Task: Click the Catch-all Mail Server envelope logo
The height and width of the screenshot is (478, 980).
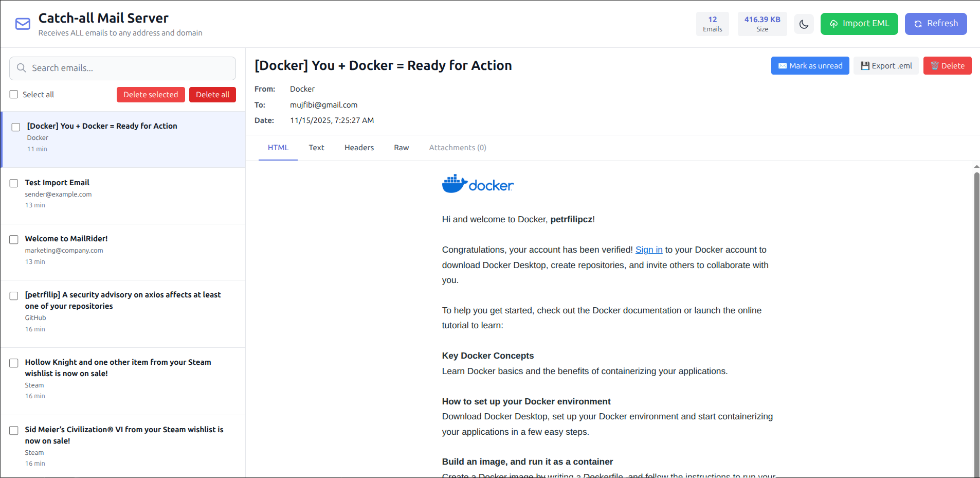Action: pyautogui.click(x=23, y=23)
